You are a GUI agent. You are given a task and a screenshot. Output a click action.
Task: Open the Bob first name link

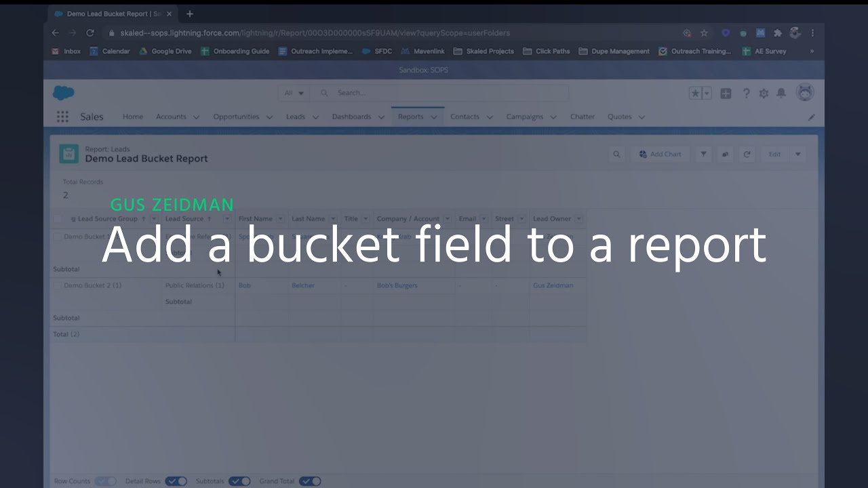point(245,285)
